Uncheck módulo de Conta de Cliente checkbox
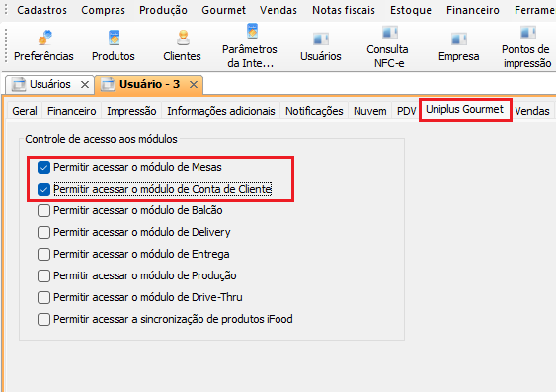This screenshot has height=392, width=556. (44, 189)
